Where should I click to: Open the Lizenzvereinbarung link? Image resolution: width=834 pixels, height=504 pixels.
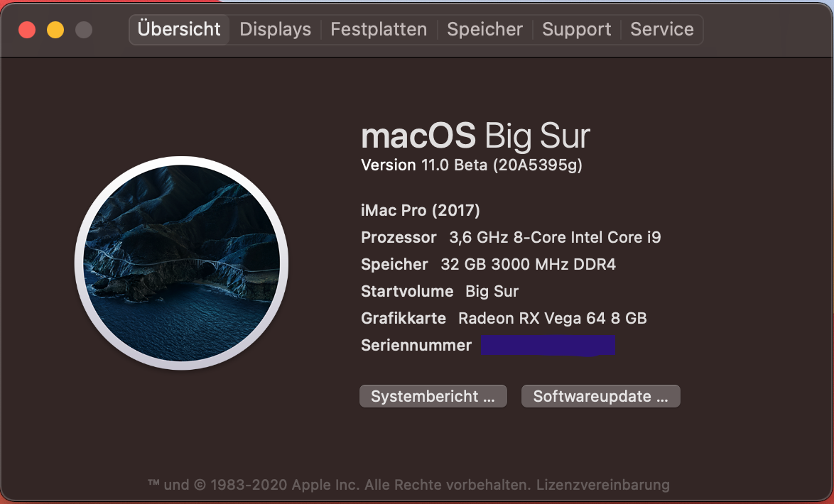pyautogui.click(x=602, y=486)
